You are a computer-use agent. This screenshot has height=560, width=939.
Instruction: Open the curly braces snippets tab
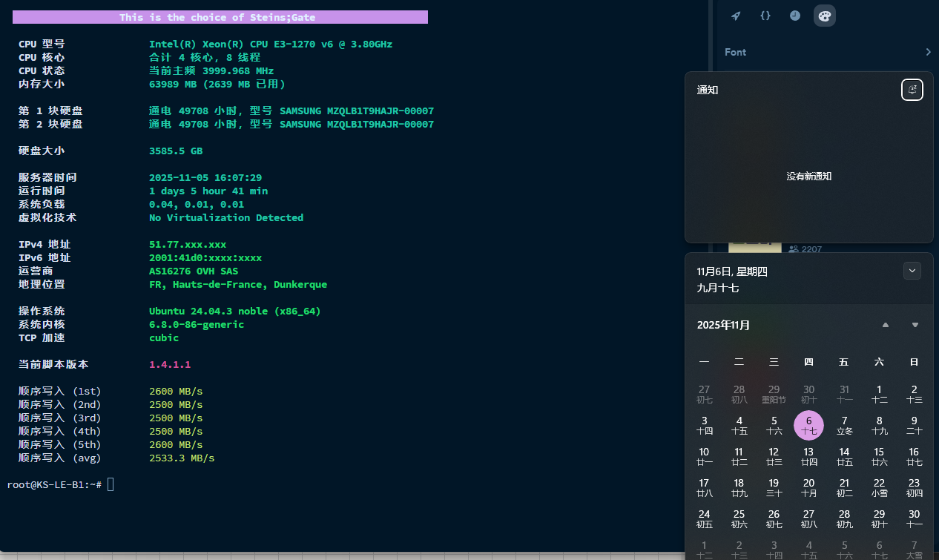765,16
